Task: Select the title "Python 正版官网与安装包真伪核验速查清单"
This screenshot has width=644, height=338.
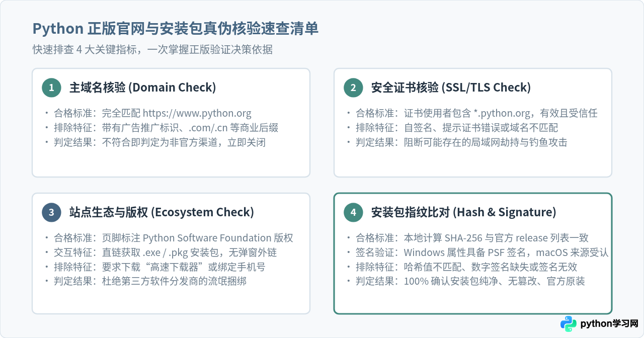Action: pos(176,29)
